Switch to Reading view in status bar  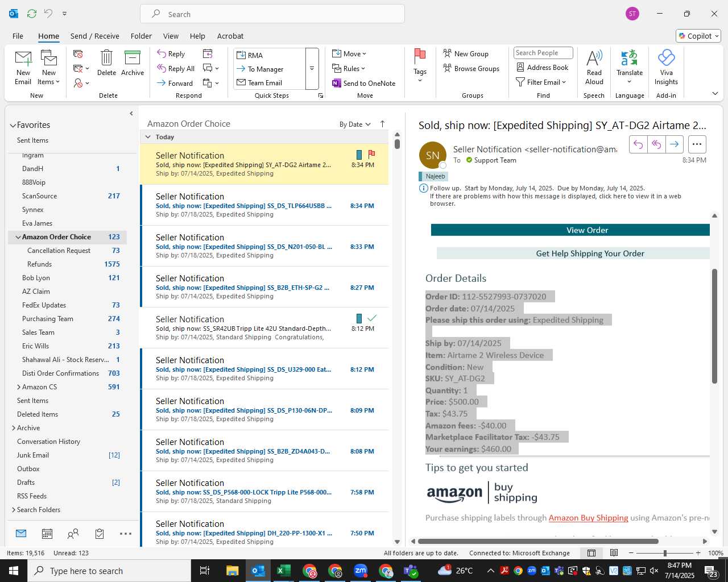[x=614, y=553]
